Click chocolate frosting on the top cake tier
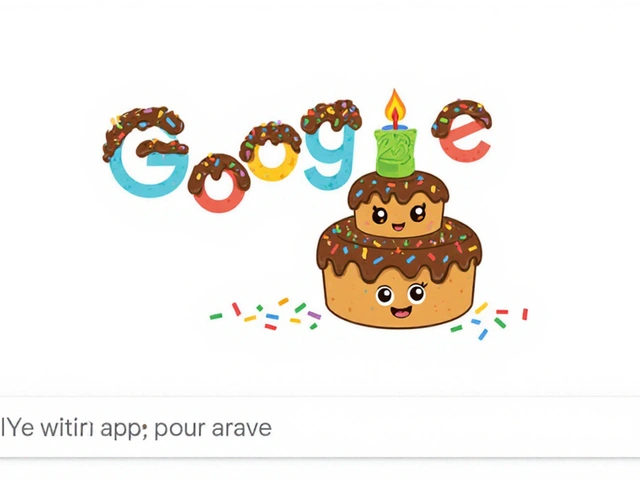This screenshot has height=480, width=640. [398, 187]
